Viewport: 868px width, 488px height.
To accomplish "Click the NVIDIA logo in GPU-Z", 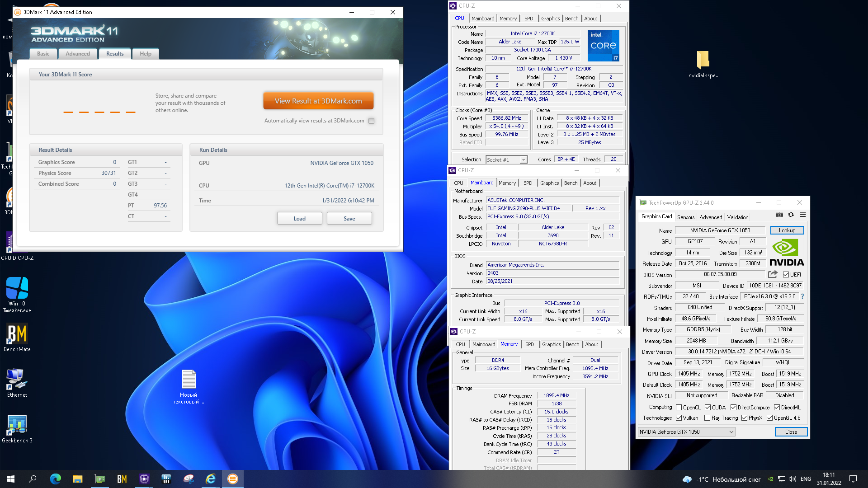I will click(x=787, y=253).
